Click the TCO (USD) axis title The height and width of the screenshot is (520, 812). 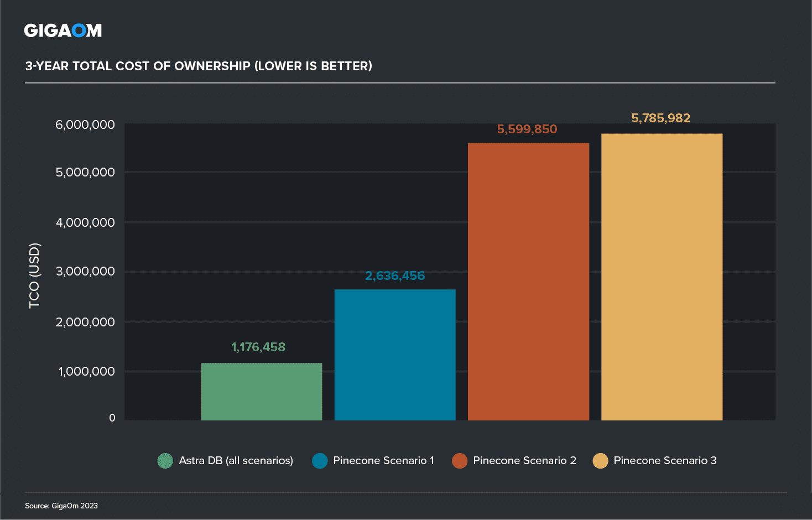point(34,275)
